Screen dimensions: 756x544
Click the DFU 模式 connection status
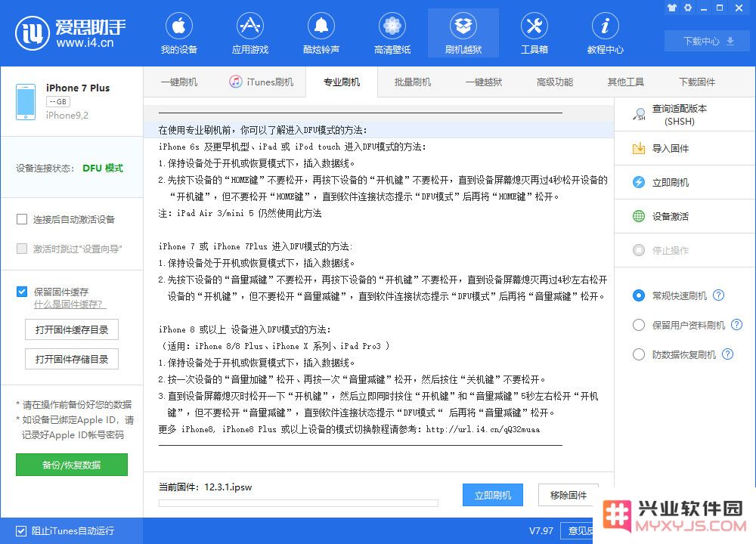[103, 168]
